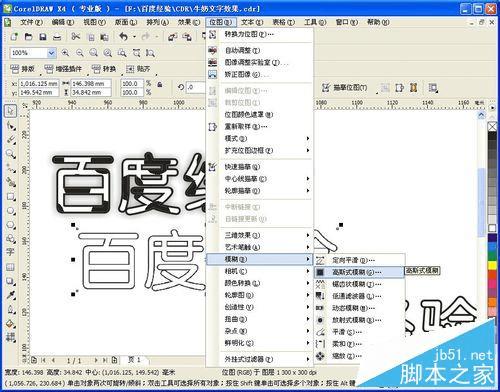Viewport: 500px width, 392px height.
Task: Click the yellow color swatch in the palette
Action: 492,266
